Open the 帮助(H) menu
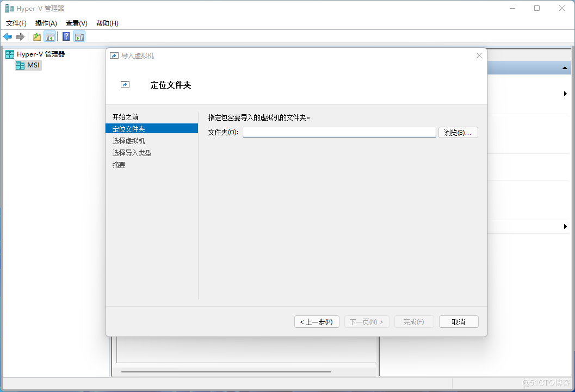This screenshot has height=392, width=575. pos(107,23)
